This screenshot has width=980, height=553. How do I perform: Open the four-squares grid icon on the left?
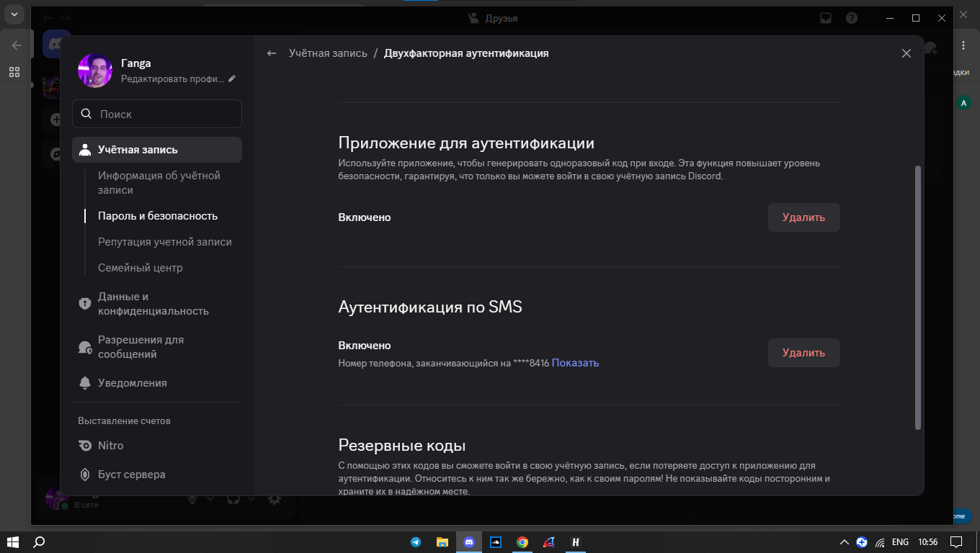tap(14, 72)
